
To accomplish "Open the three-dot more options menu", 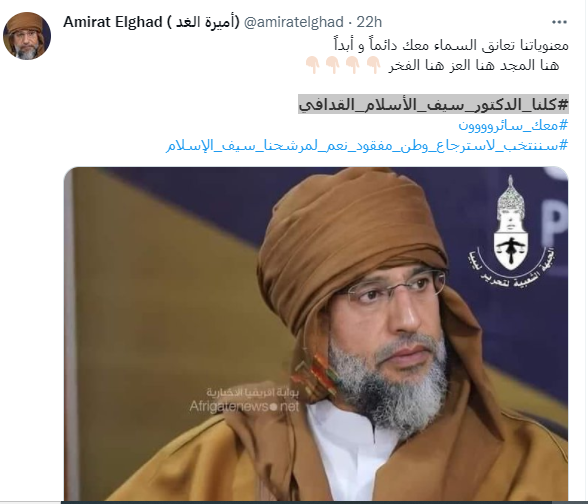I will tap(559, 22).
